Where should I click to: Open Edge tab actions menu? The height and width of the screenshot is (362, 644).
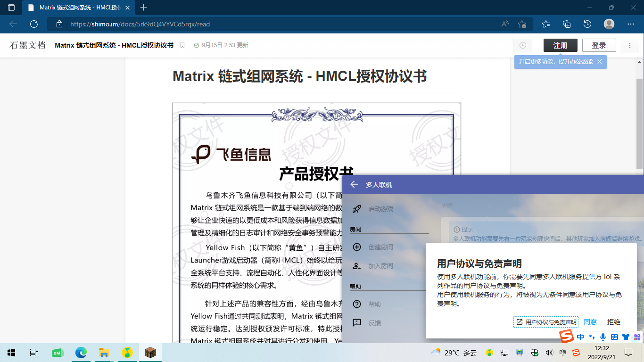click(x=11, y=8)
